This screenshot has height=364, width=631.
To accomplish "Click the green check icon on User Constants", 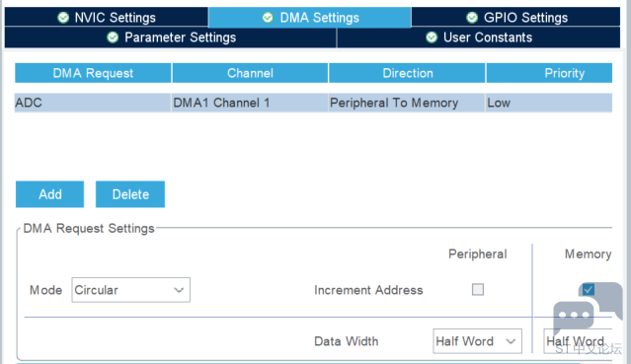I will coord(432,37).
